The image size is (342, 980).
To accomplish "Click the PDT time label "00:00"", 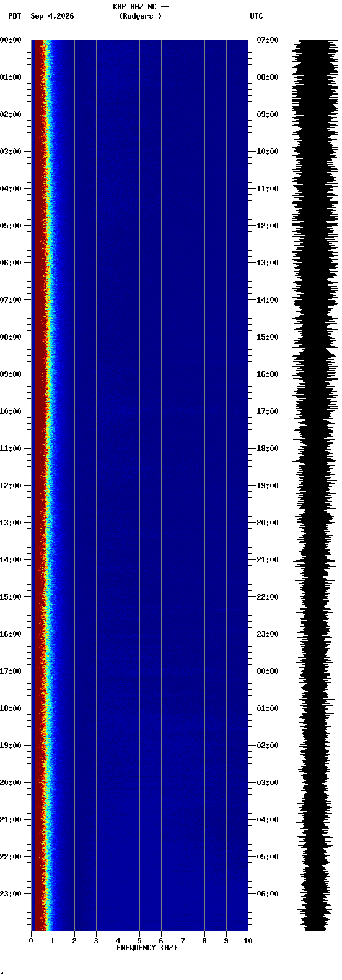I will click(x=11, y=40).
